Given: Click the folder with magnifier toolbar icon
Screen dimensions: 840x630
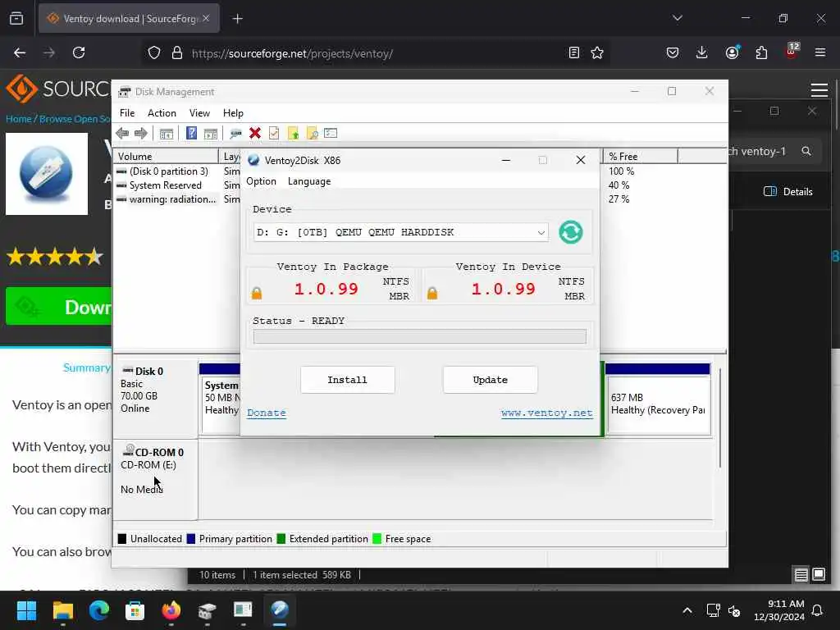Looking at the screenshot, I should click(x=312, y=134).
